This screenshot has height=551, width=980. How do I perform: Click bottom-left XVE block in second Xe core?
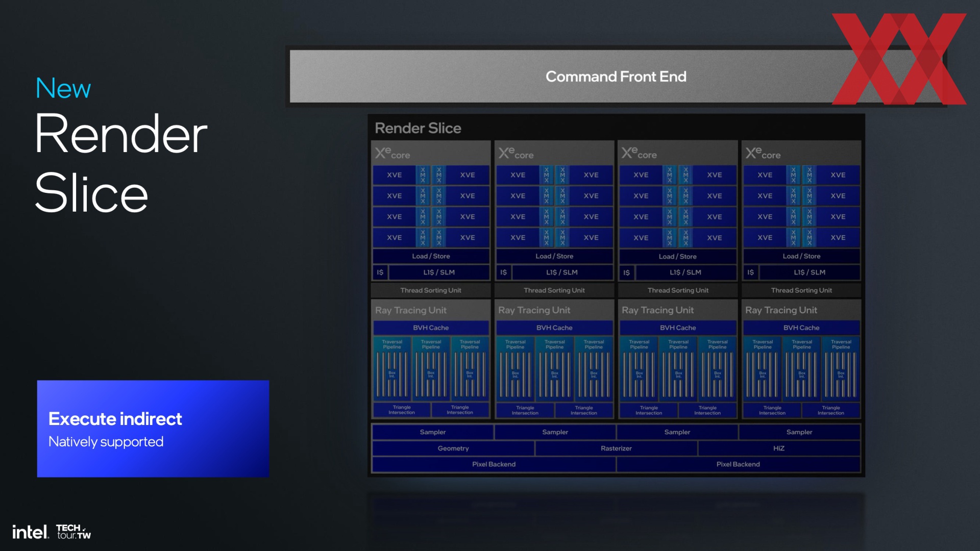(518, 238)
